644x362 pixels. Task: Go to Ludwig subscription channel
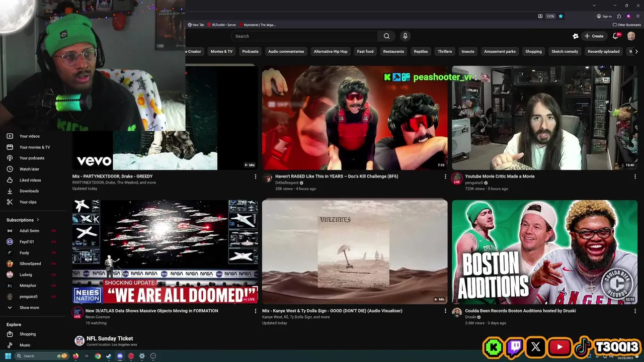[x=29, y=275]
